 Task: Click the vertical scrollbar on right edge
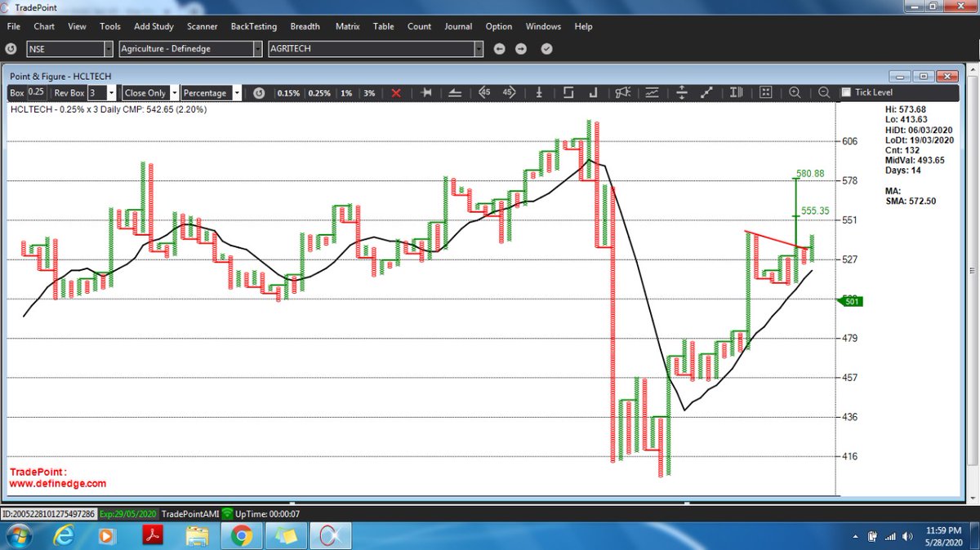(x=970, y=269)
